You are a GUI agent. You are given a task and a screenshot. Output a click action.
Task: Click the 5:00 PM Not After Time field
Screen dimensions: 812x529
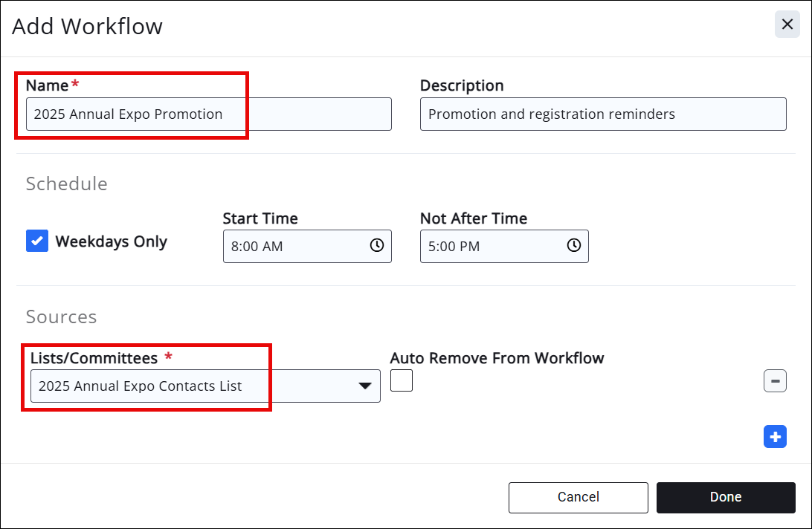coord(491,246)
